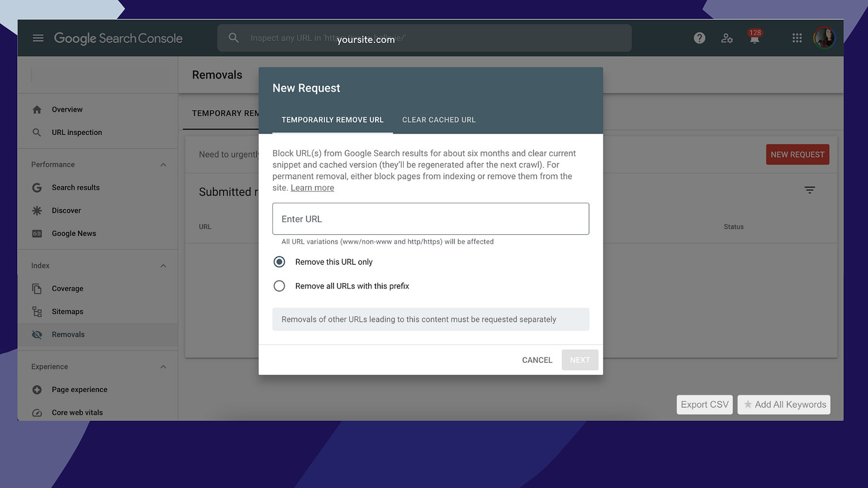Click the Google Search Console logo
This screenshot has height=488, width=868.
click(118, 38)
